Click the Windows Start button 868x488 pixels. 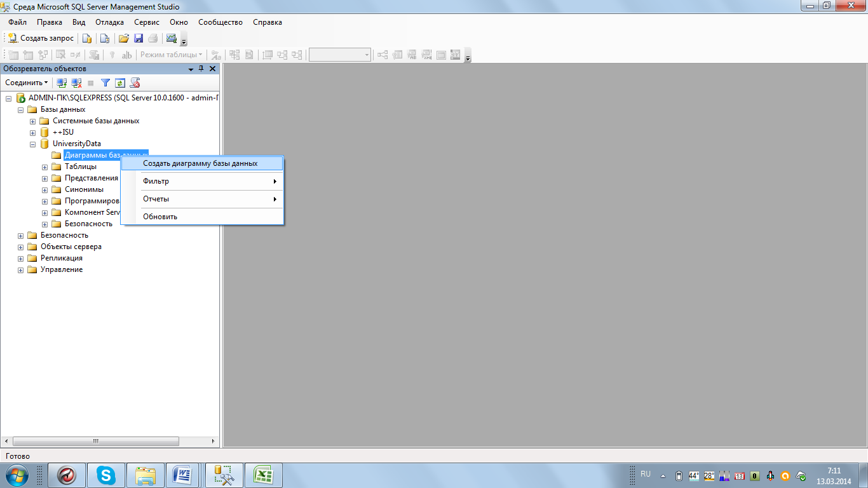coord(17,475)
